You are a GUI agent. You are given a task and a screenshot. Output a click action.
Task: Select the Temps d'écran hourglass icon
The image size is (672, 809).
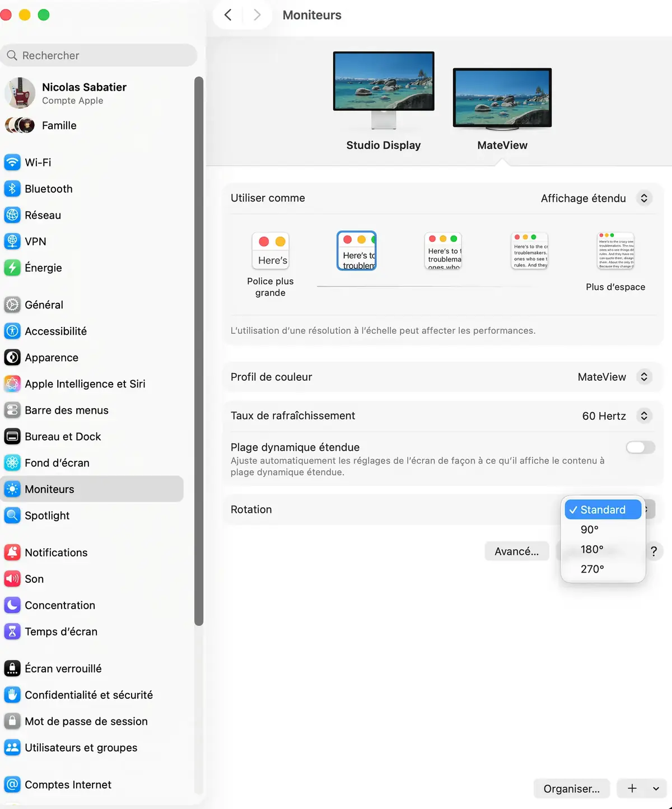click(x=12, y=632)
